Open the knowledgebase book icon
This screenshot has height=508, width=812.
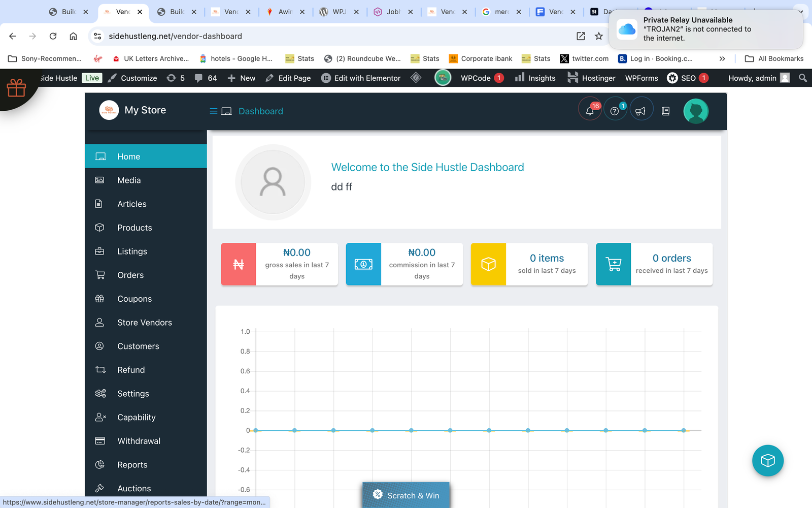(x=666, y=111)
